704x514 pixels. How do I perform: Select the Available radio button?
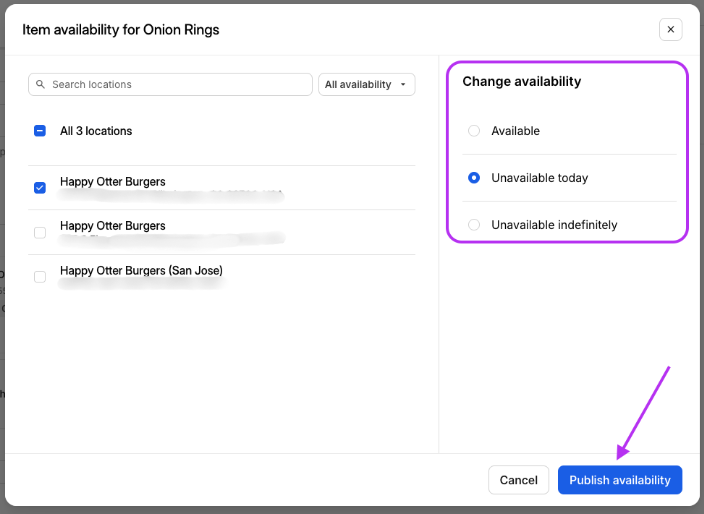474,131
